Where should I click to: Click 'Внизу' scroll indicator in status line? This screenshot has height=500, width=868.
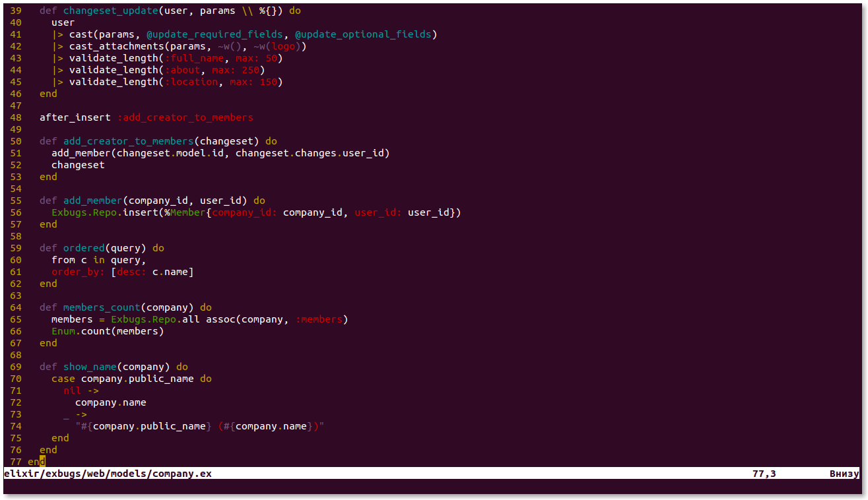coord(845,474)
